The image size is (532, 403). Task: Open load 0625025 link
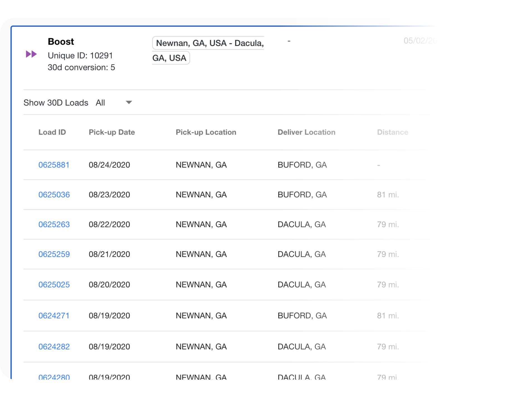(54, 285)
